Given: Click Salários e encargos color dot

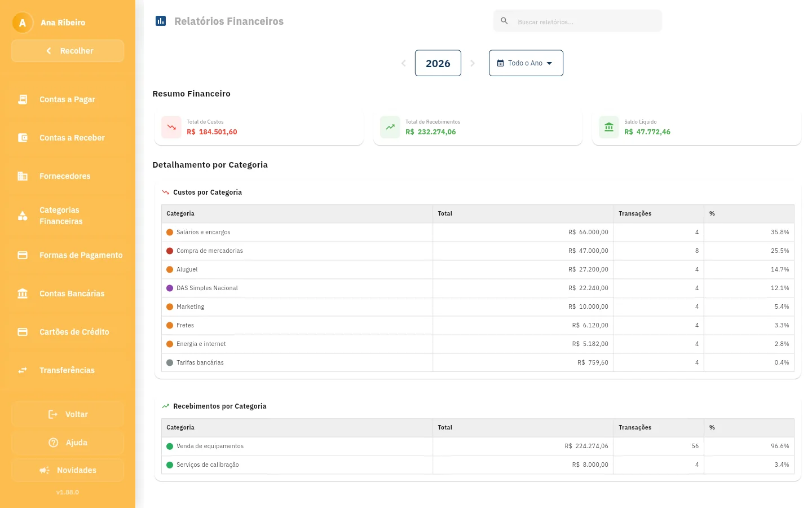Looking at the screenshot, I should coord(170,232).
